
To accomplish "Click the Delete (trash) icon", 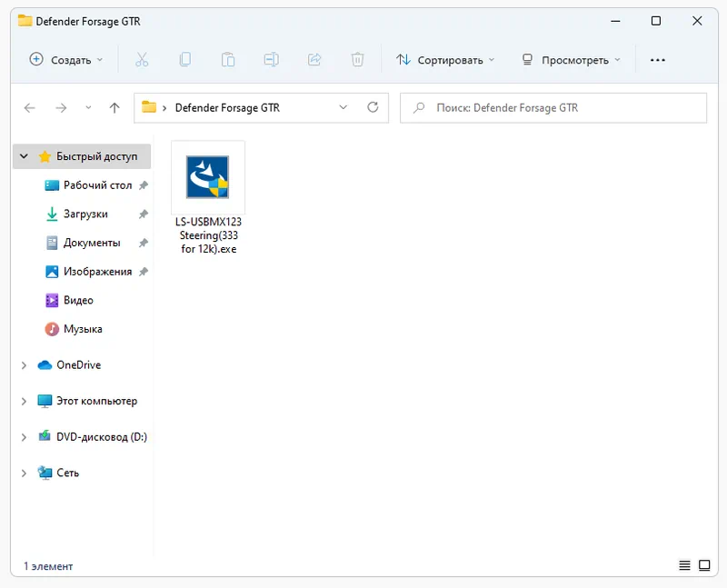I will (x=357, y=59).
